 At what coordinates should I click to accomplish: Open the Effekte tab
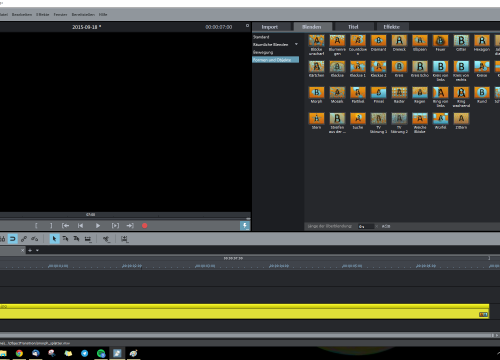tap(391, 27)
